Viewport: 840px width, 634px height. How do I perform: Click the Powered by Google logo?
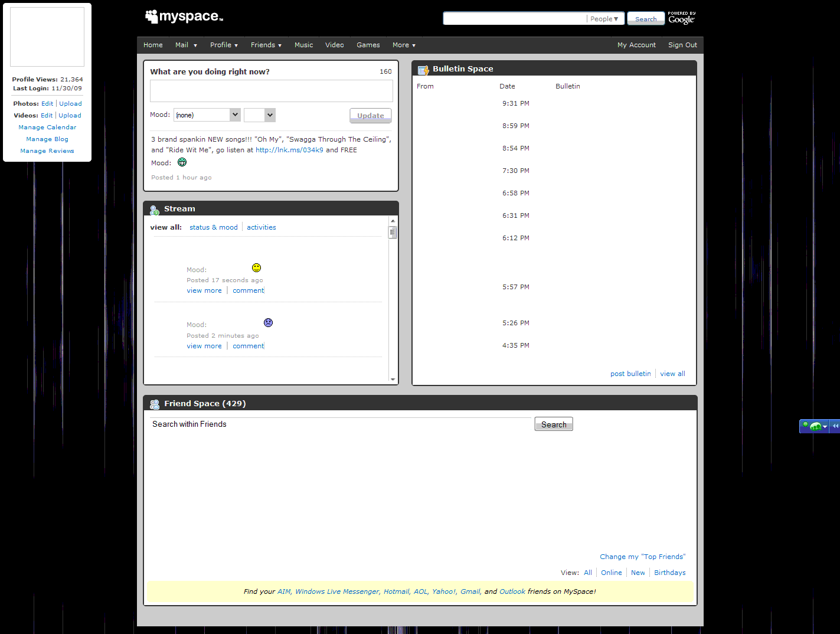tap(681, 18)
